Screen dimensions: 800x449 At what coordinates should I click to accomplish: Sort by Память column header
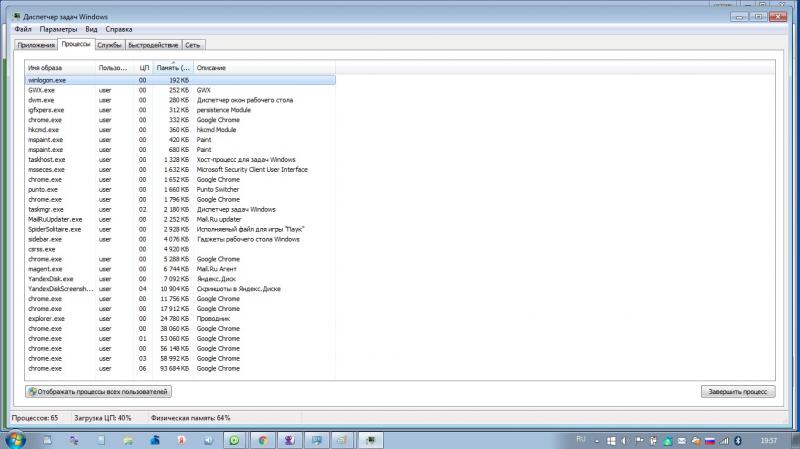coord(173,67)
